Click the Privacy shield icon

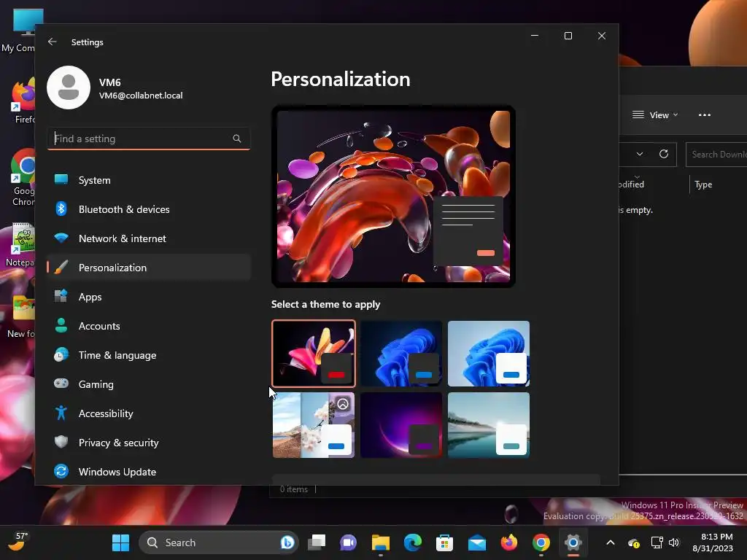click(x=61, y=442)
